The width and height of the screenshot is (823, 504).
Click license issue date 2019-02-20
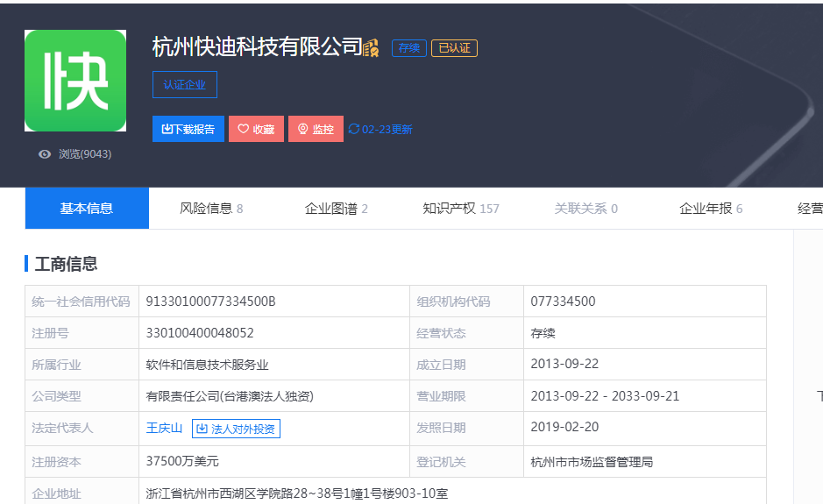click(564, 427)
